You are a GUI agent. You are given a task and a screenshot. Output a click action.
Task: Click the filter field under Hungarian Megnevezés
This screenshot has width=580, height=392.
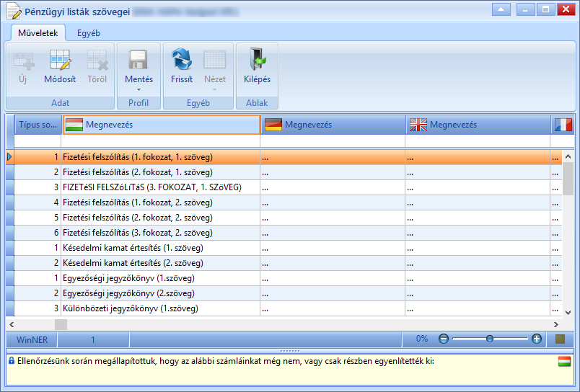pos(161,141)
